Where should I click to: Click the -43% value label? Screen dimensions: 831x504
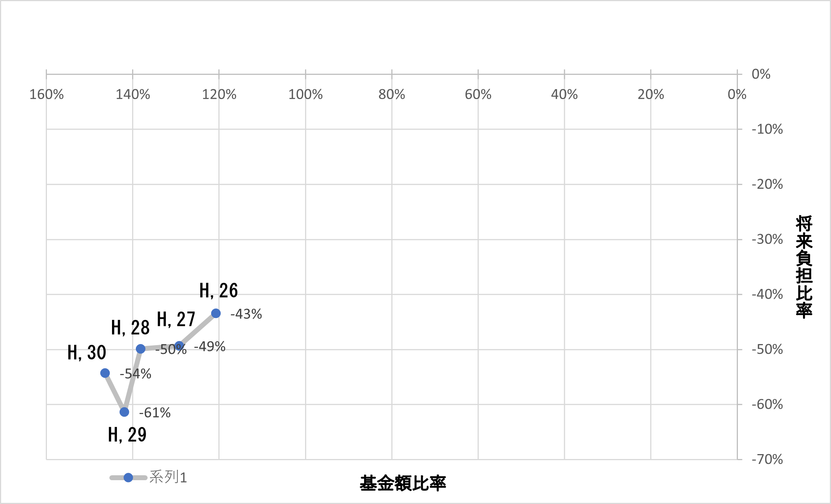pyautogui.click(x=246, y=314)
